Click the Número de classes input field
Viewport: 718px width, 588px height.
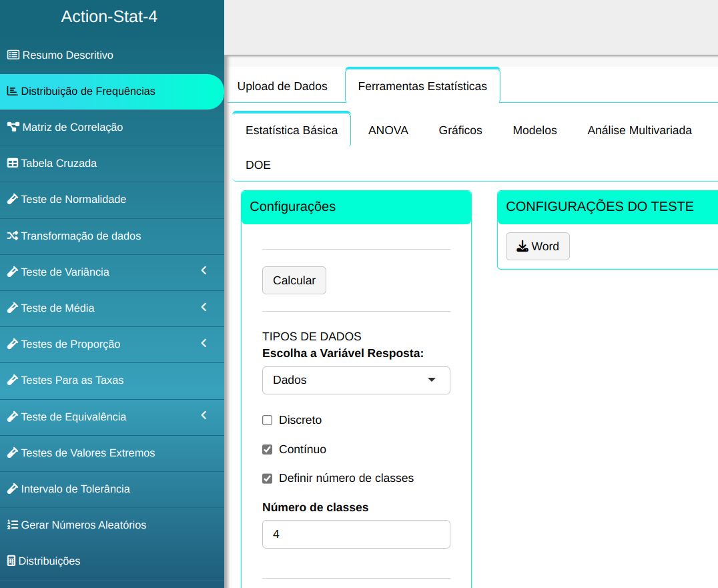(x=356, y=535)
